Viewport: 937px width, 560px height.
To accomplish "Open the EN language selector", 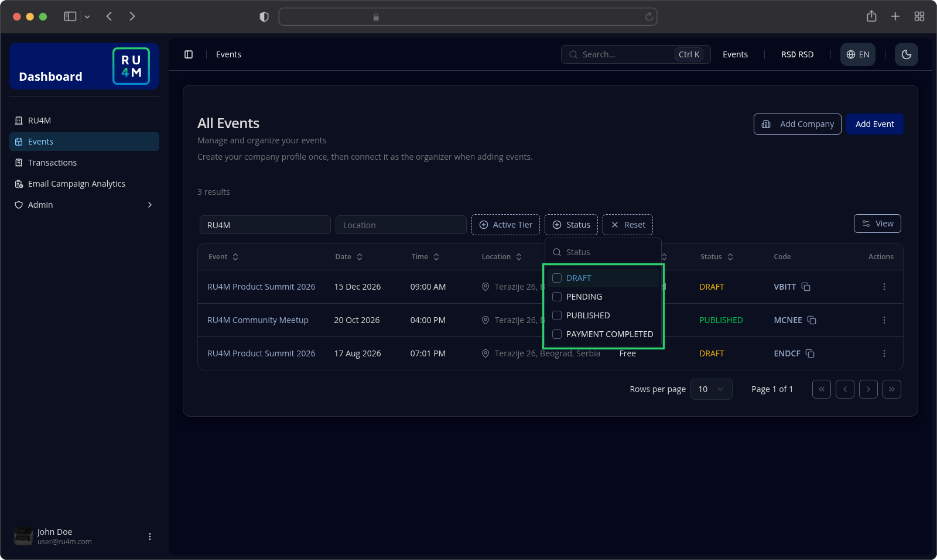I will point(858,54).
